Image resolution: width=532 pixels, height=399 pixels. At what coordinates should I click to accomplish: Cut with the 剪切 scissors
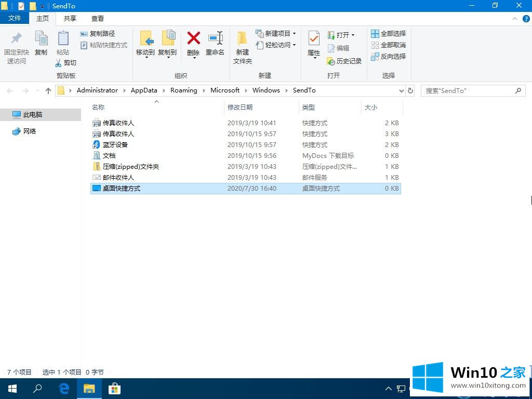(x=66, y=63)
